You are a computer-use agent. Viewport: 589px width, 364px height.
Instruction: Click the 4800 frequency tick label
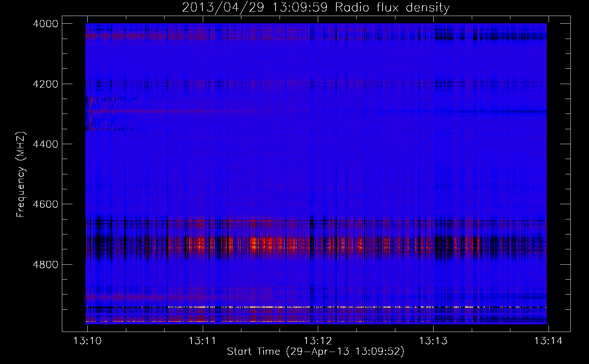tap(46, 265)
